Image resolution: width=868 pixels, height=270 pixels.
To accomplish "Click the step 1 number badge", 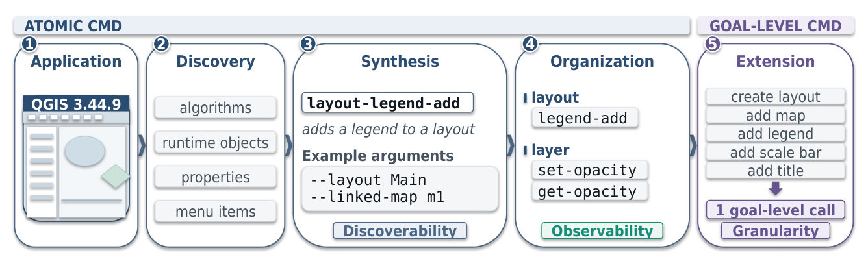I will pyautogui.click(x=29, y=44).
